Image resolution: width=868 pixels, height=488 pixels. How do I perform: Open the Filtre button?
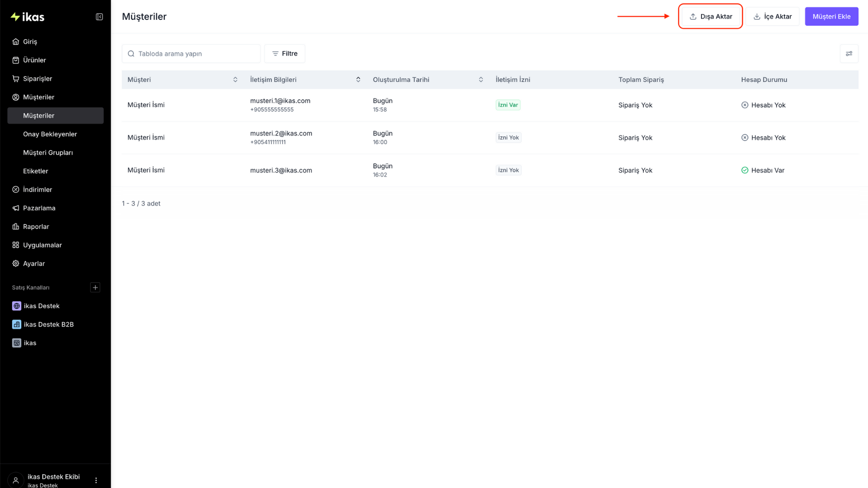click(x=285, y=54)
